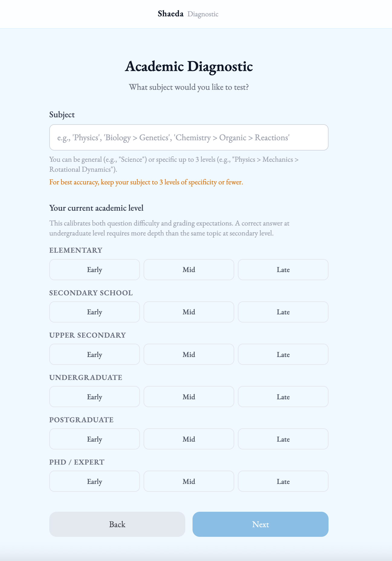Screen dimensions: 392x561
Task: Select Late under Secondary School
Action: point(283,312)
